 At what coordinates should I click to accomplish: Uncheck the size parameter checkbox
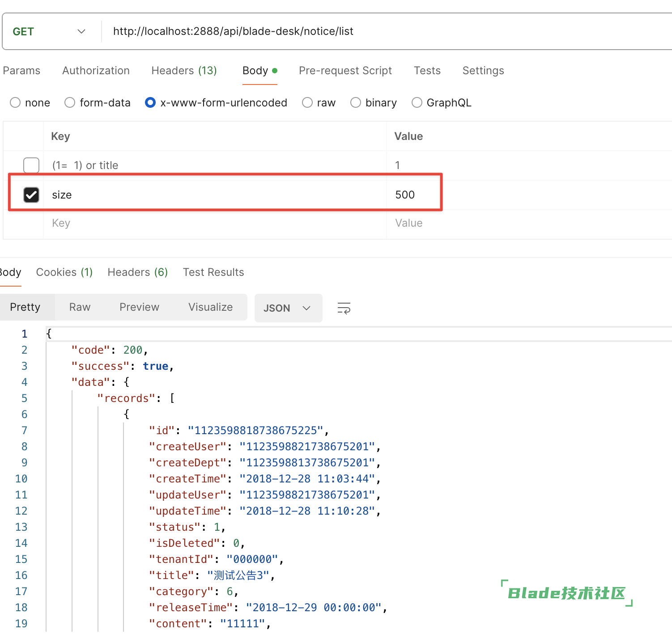(x=31, y=195)
